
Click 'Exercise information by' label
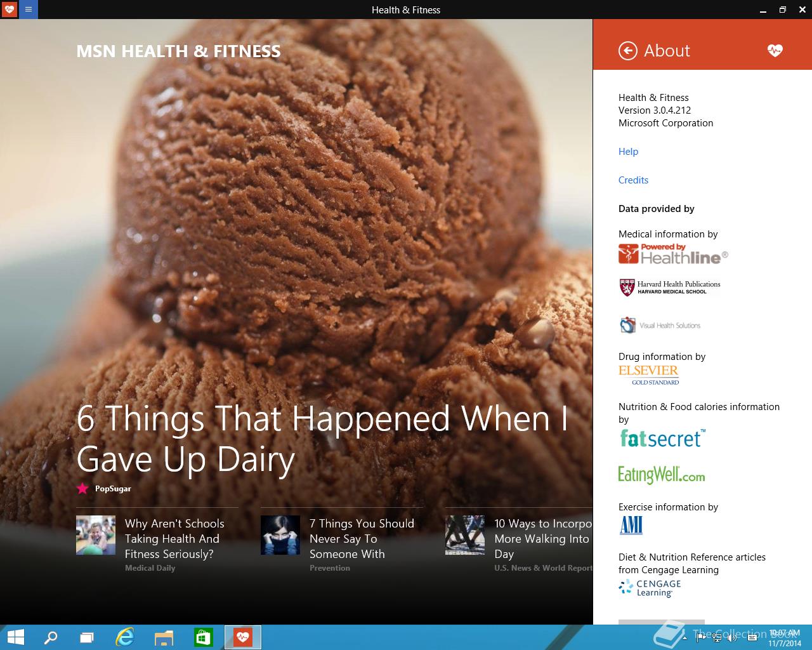(x=668, y=507)
